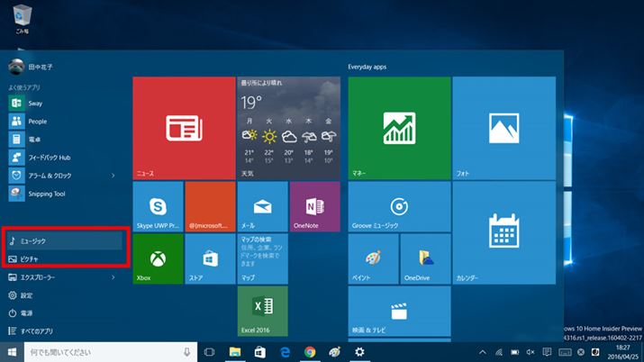
Task: Open the Skype UWP Preview tile
Action: [x=158, y=206]
